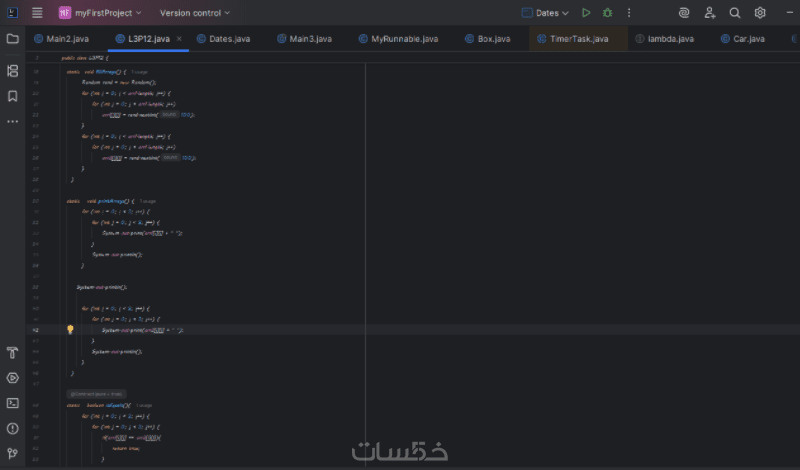Open the Problems tool window

[13, 429]
